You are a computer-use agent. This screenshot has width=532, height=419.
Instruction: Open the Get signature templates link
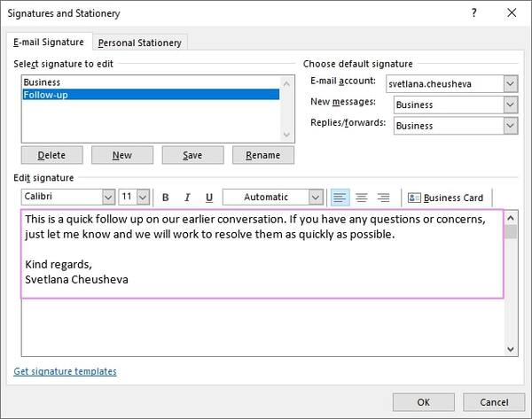(x=65, y=371)
